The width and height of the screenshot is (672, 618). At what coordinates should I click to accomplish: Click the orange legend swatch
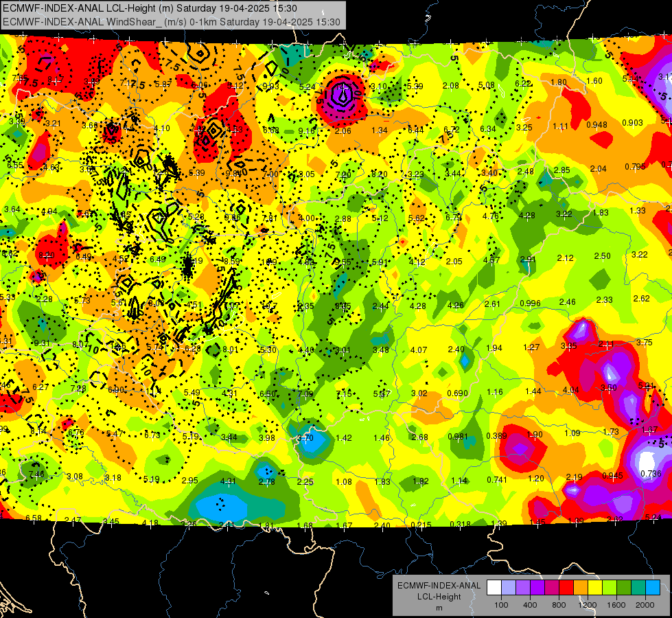[581, 588]
